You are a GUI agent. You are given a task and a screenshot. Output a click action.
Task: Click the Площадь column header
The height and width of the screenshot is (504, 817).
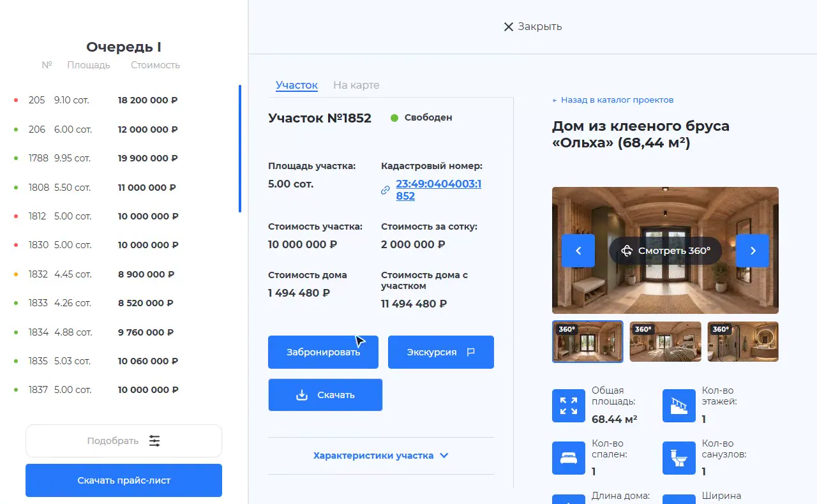[x=89, y=65]
